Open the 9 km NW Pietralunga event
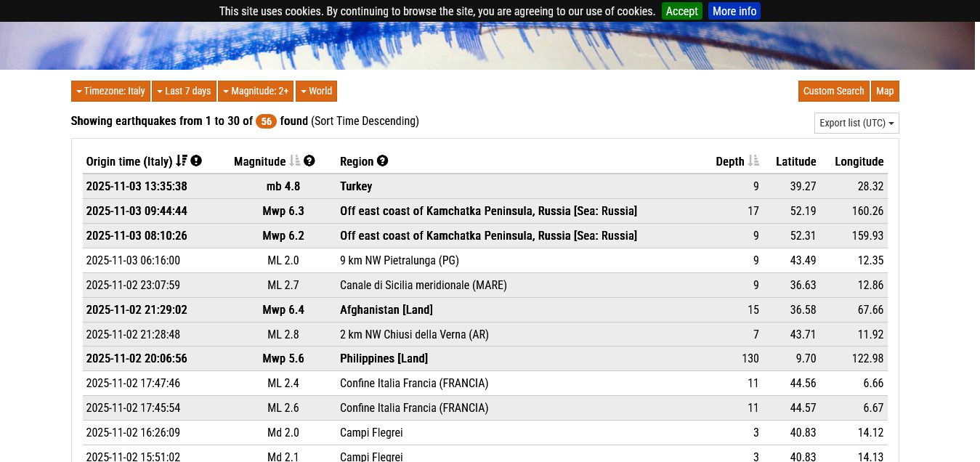Image resolution: width=980 pixels, height=462 pixels. pyautogui.click(x=399, y=261)
